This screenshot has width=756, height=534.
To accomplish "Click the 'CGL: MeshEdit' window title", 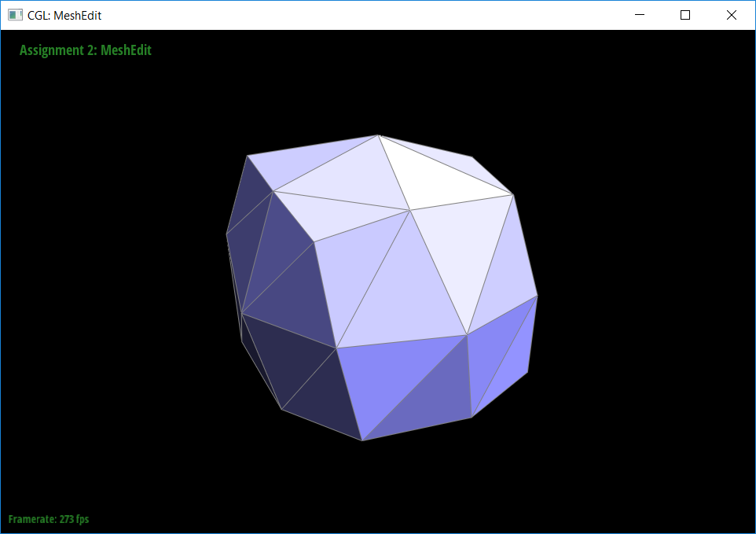I will pos(64,16).
